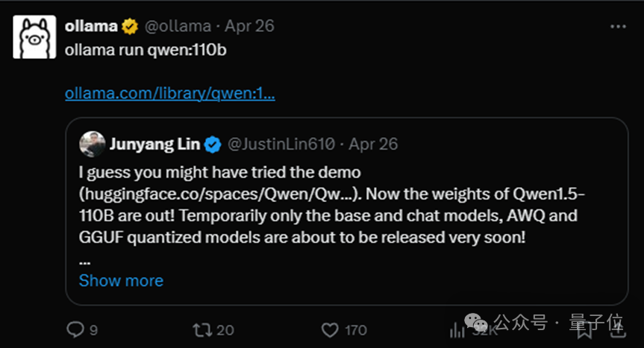Viewport: 644px width, 348px height.
Task: Click Junyang Lin's blue verified badge
Action: point(213,144)
